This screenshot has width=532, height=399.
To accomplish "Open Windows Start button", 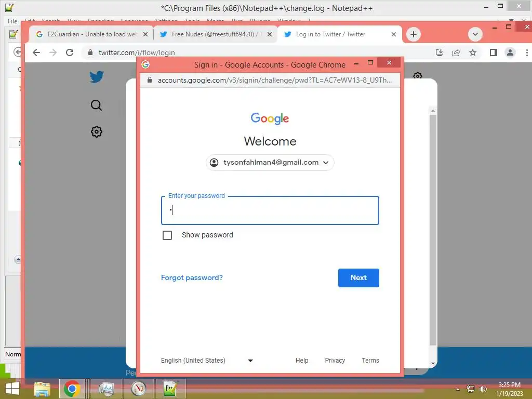I will 12,389.
